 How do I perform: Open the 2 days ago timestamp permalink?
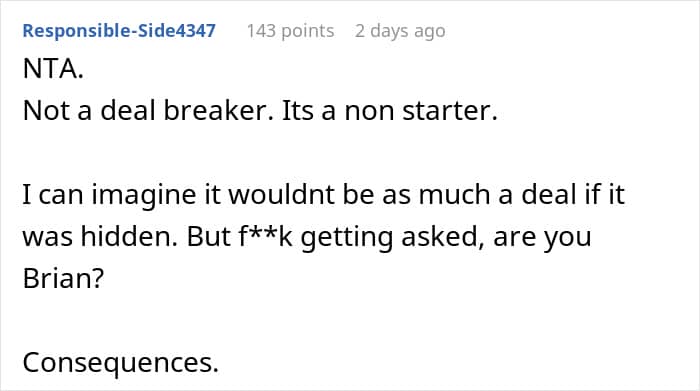[400, 31]
